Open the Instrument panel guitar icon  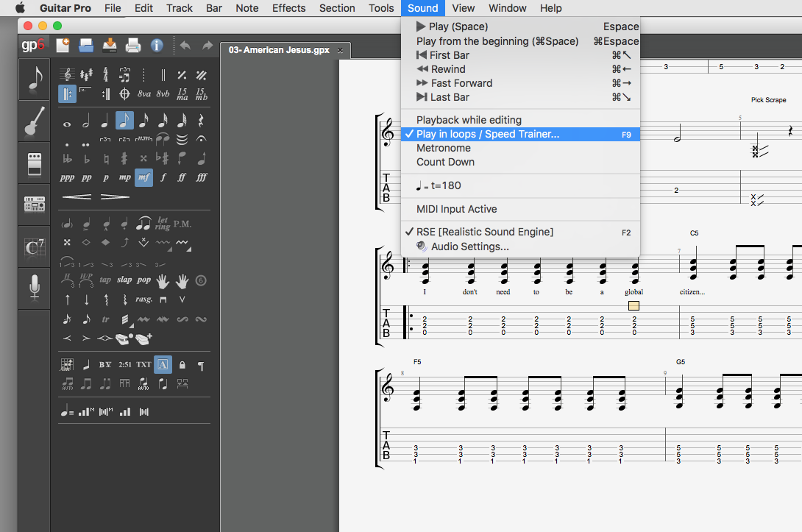point(35,121)
